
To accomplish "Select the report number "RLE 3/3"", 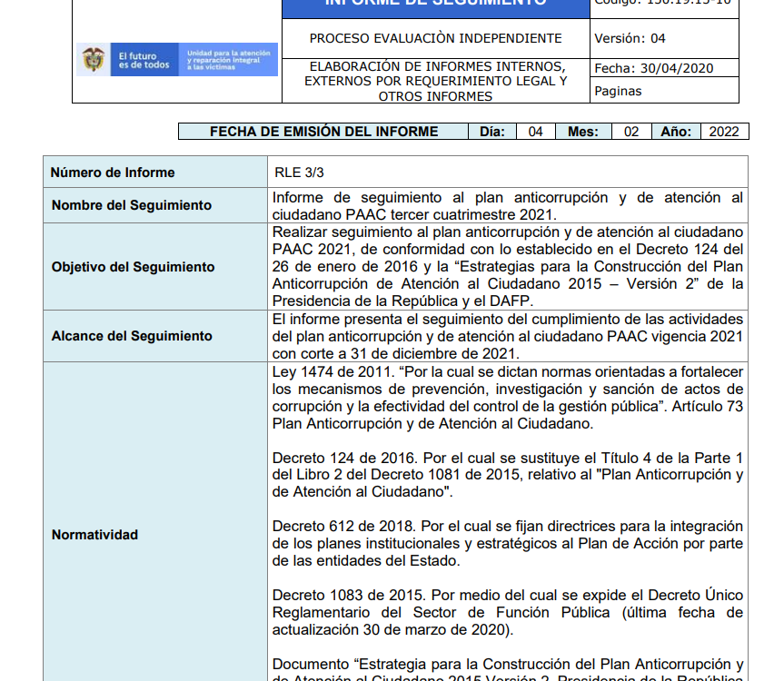I will 299,173.
